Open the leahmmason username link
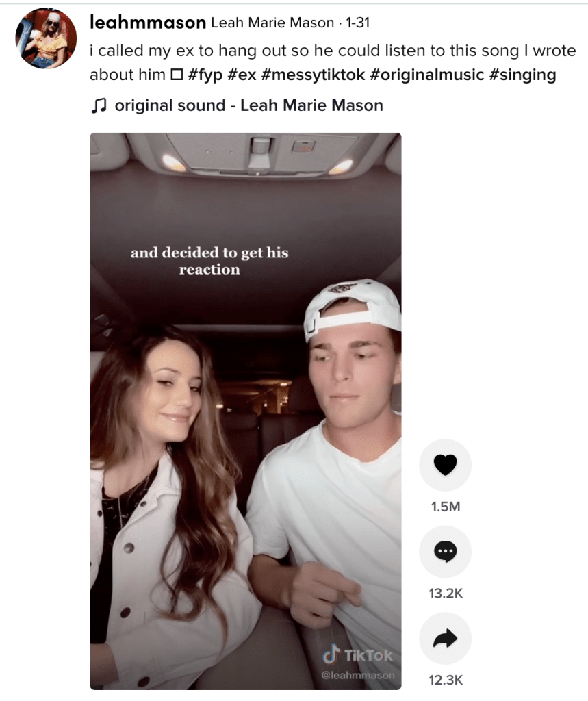 coord(148,23)
